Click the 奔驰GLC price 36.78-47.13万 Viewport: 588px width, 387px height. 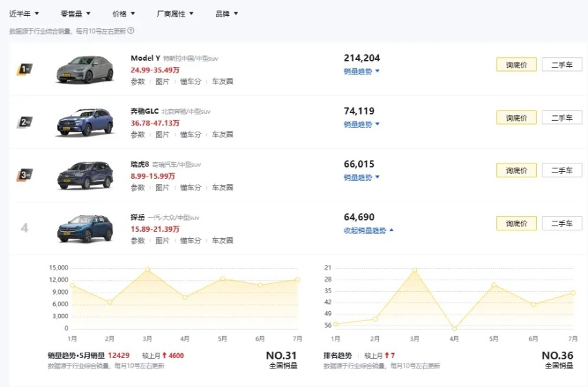[x=155, y=123]
